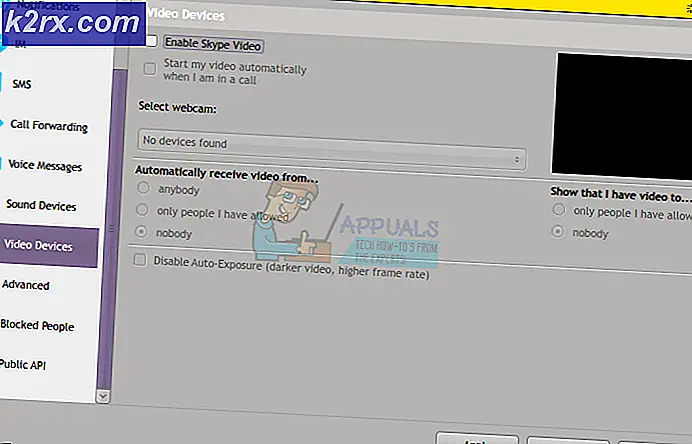Open the SMS settings section

coord(22,84)
